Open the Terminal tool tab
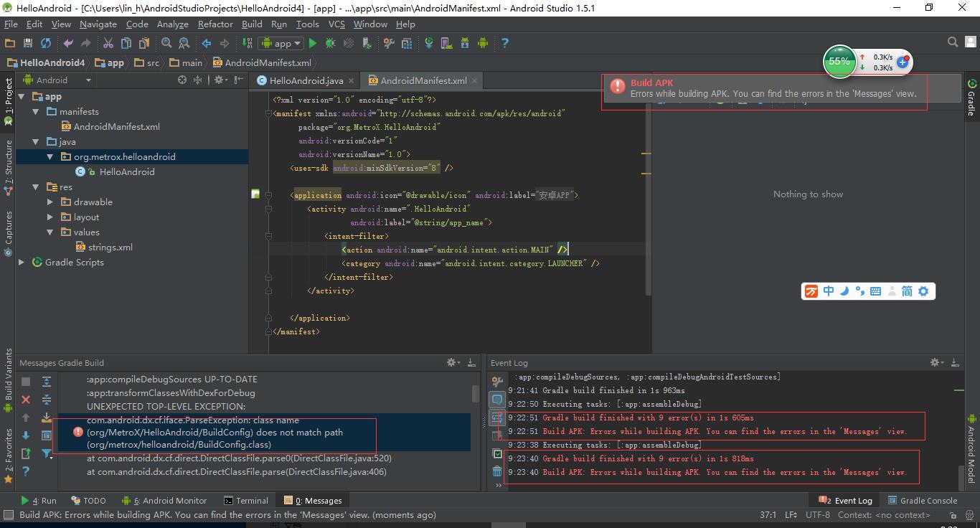The height and width of the screenshot is (528, 980). pyautogui.click(x=246, y=501)
